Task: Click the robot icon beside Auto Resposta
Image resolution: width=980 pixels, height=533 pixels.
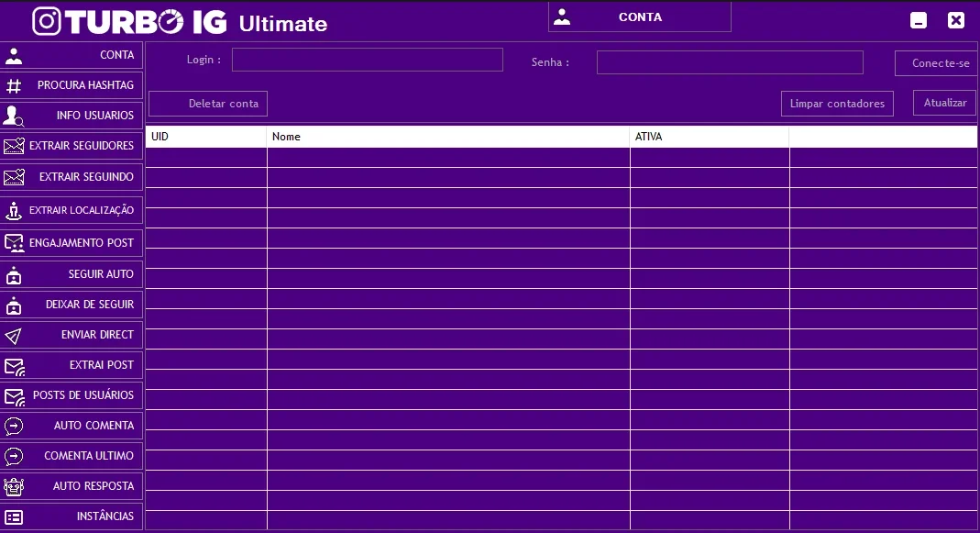Action: point(14,487)
